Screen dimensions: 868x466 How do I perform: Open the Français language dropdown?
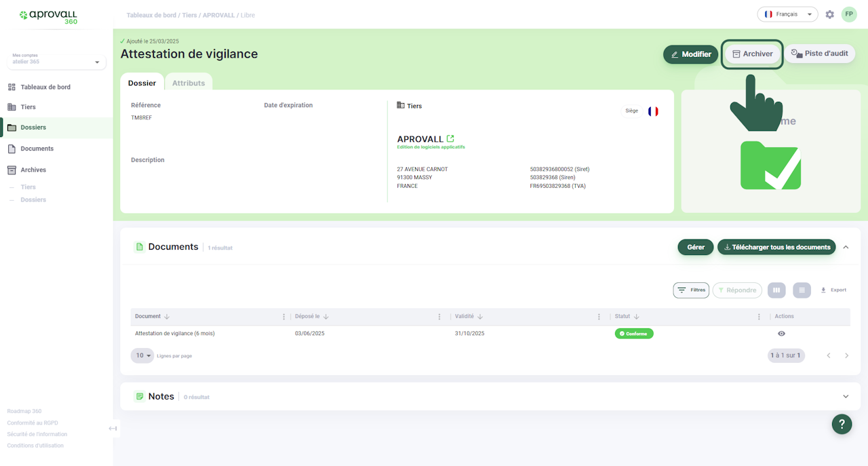pos(787,14)
